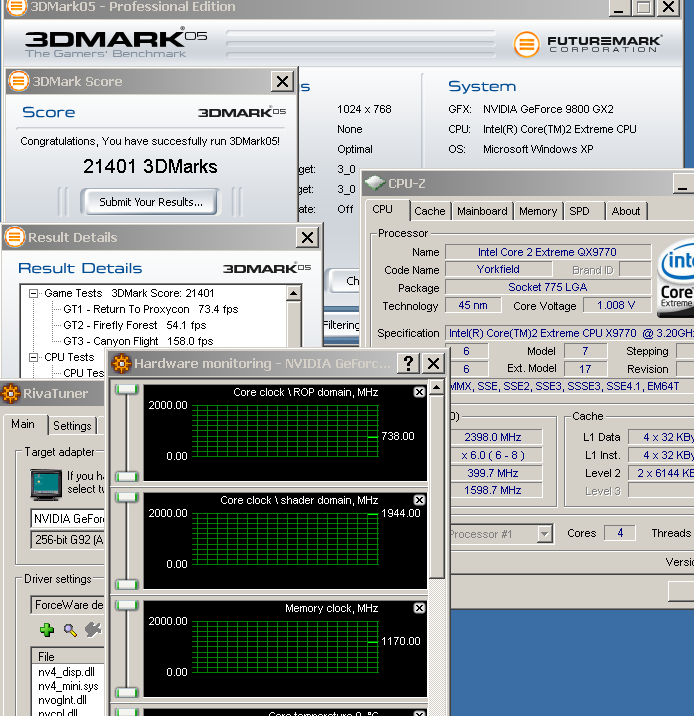Close the Result Details dialog
This screenshot has height=716, width=694.
click(307, 237)
